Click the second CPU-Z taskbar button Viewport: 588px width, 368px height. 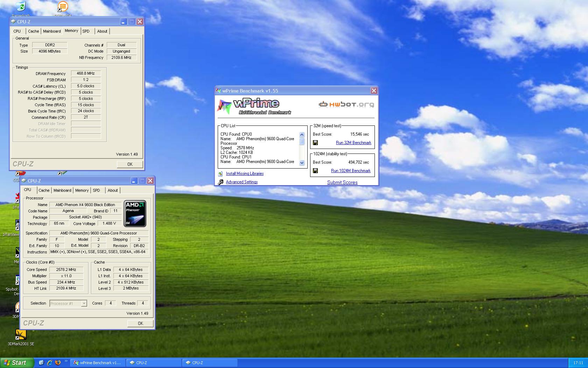[x=210, y=363]
